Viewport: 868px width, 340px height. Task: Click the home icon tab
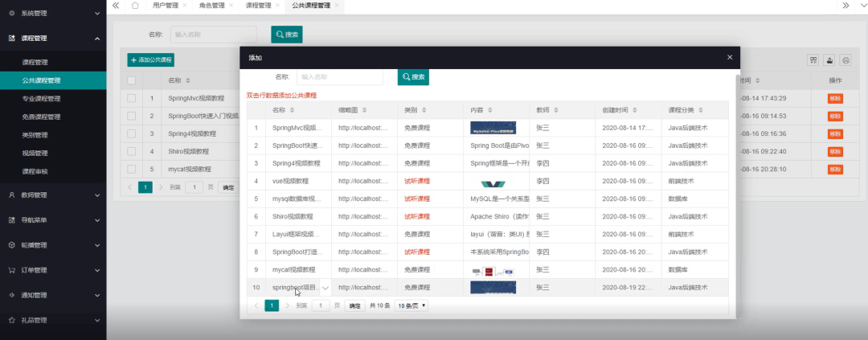click(135, 6)
